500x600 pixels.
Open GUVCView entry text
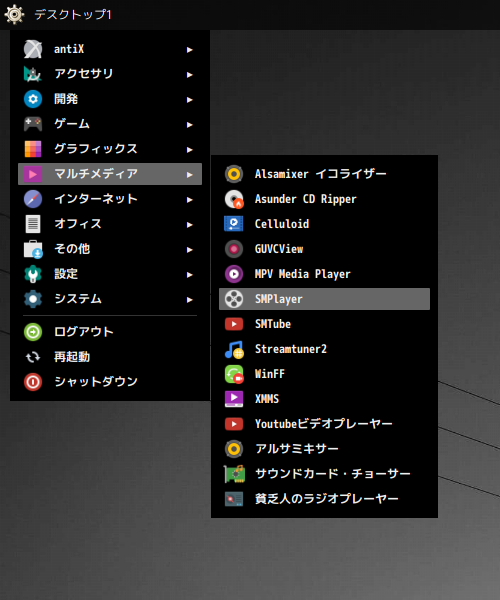click(x=279, y=249)
